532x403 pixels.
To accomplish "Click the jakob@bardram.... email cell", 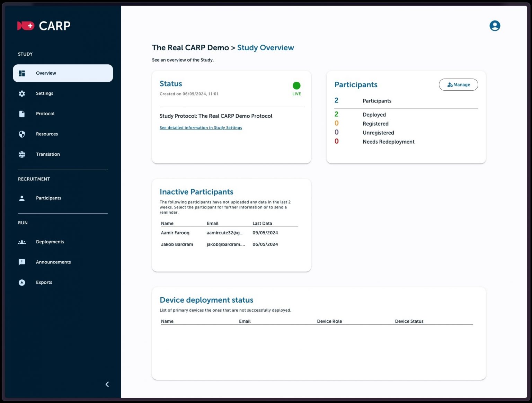I will (x=226, y=244).
